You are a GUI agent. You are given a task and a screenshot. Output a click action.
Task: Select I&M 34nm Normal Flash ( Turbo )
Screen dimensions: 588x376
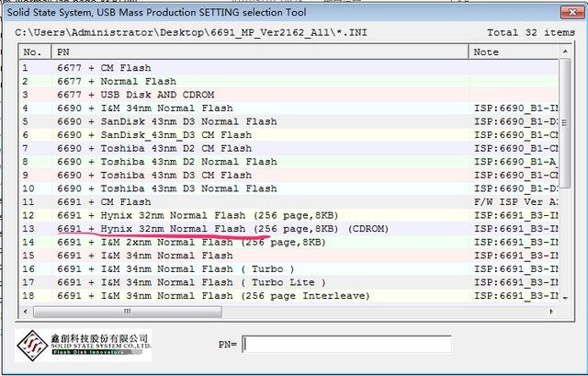point(288,269)
